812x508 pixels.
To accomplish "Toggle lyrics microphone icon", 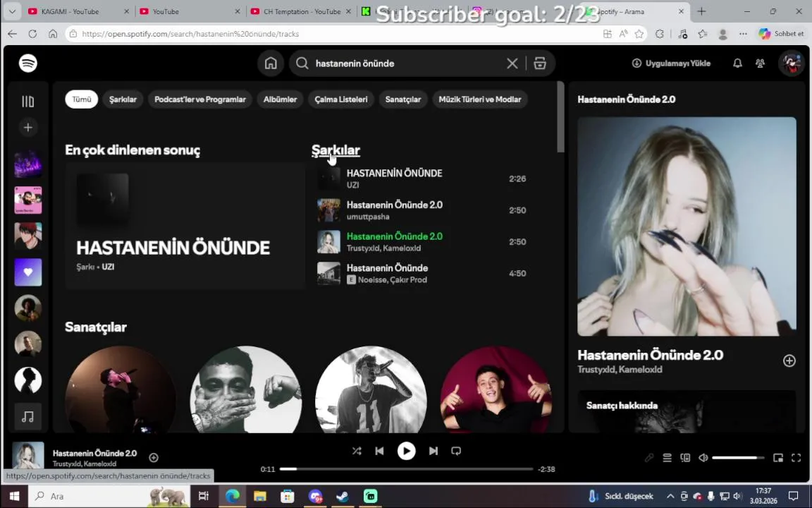I will coord(649,458).
